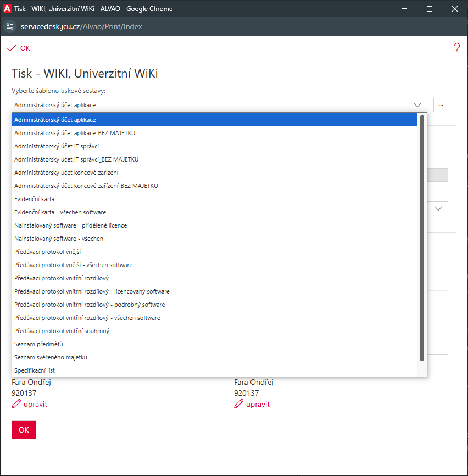Open the ellipsis button beside template dropdown
Image resolution: width=468 pixels, height=476 pixels.
tap(441, 105)
